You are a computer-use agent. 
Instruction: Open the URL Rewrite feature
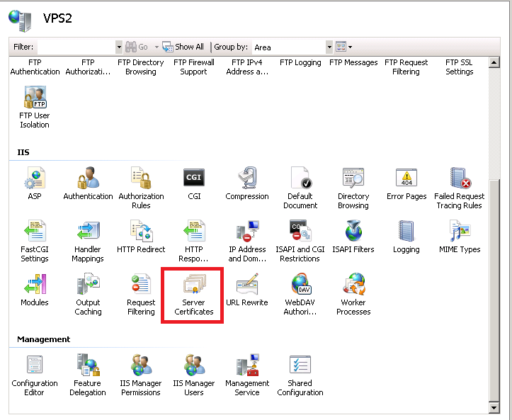[247, 290]
